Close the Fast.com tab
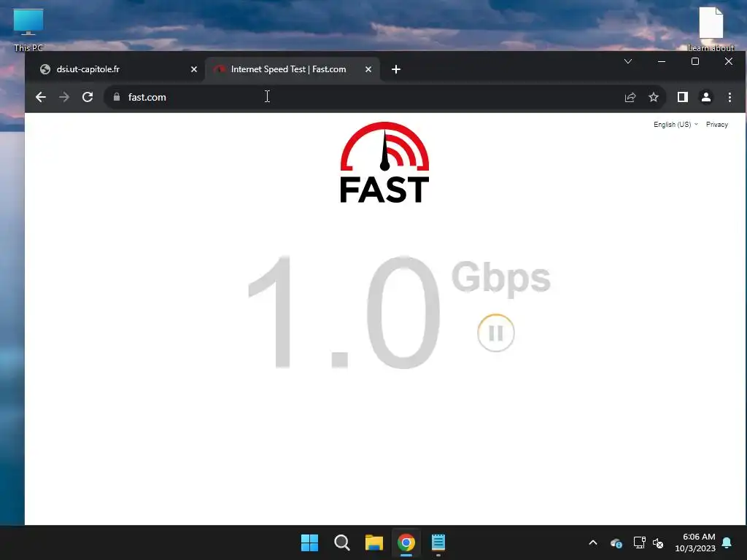 [368, 69]
